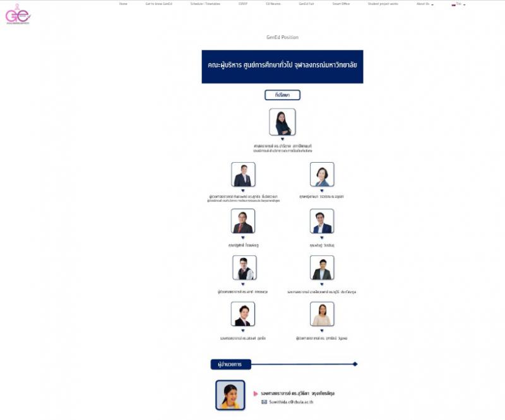
Task: Click the blue Thai title banner
Action: point(282,66)
